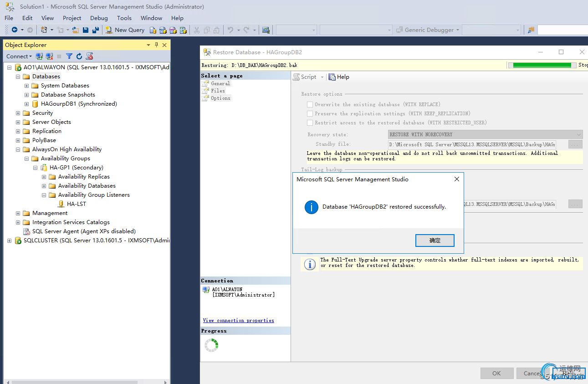Expand the Availability Replicas node

44,177
